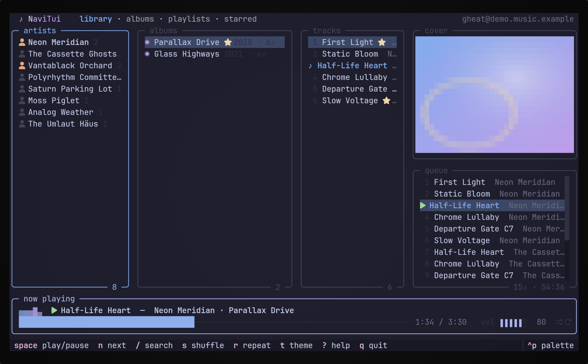Select track Departure Gate in tracks

click(x=352, y=89)
